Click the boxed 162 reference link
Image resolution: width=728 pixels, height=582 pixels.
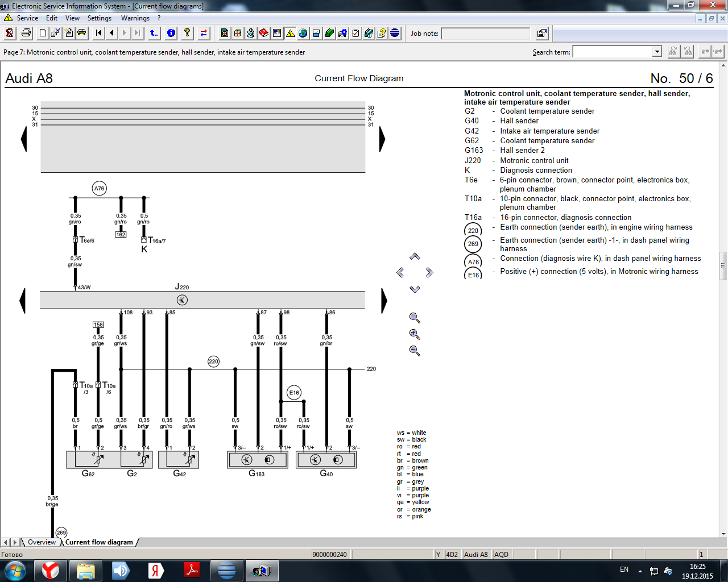pyautogui.click(x=121, y=235)
